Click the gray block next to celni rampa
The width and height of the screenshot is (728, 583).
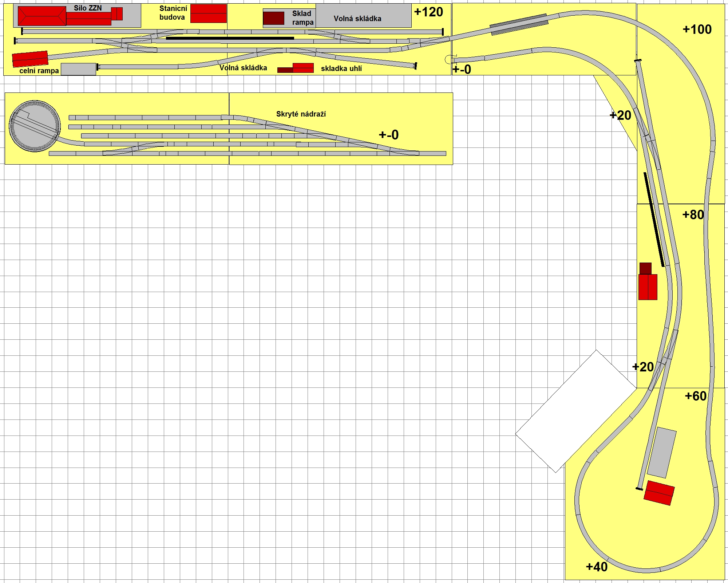tap(78, 69)
